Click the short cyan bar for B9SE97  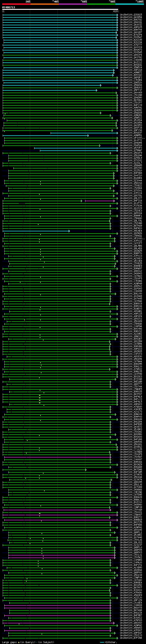coord(84,133)
